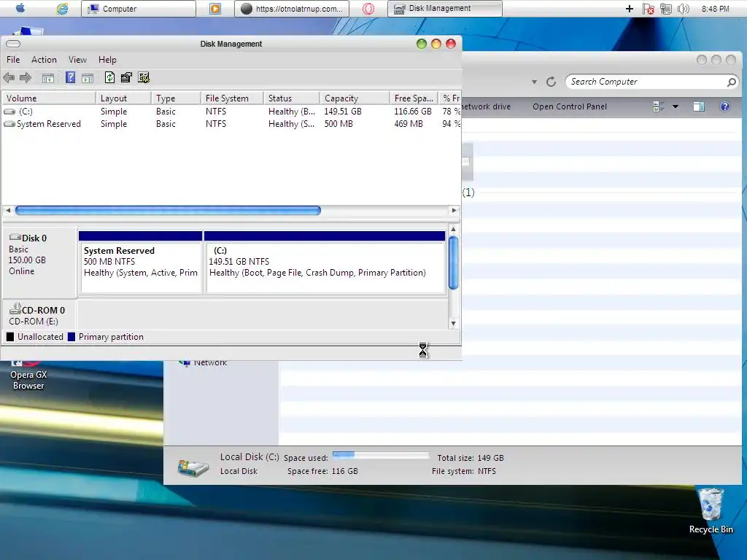Click the Unallocated black legend swatch
The width and height of the screenshot is (747, 560).
tap(10, 337)
